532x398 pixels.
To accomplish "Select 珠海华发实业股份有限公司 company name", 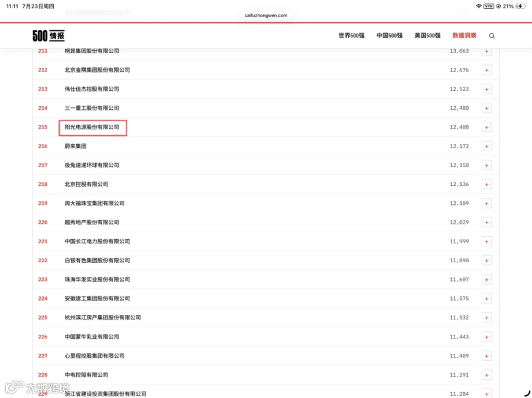I will pos(97,279).
